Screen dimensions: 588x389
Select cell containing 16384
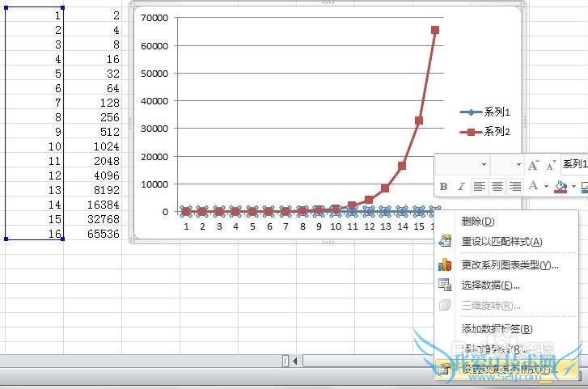pyautogui.click(x=93, y=205)
